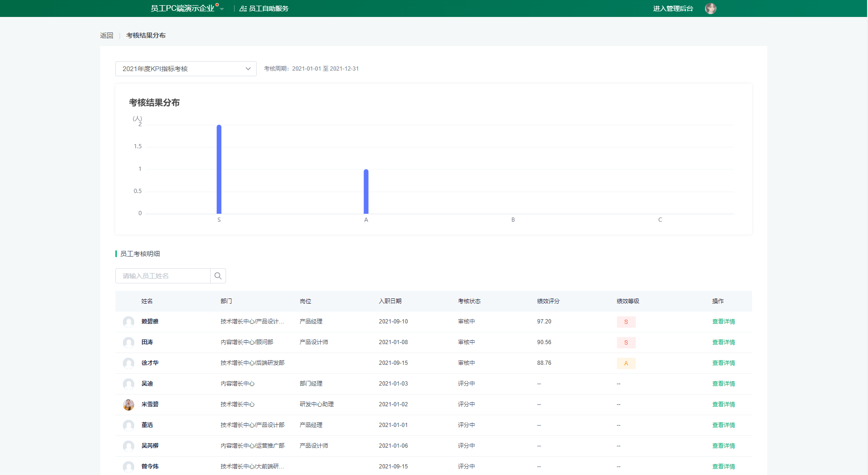The height and width of the screenshot is (475, 868).
Task: Open 查看详情 for 吴芮柳
Action: coord(723,446)
